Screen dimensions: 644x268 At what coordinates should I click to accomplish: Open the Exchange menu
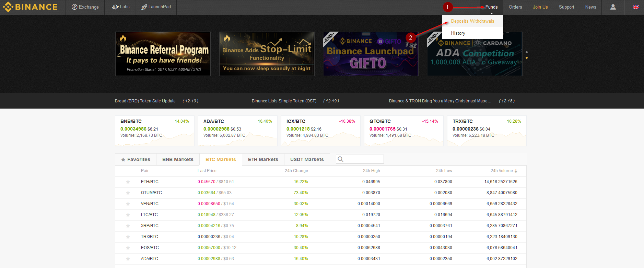click(x=85, y=7)
